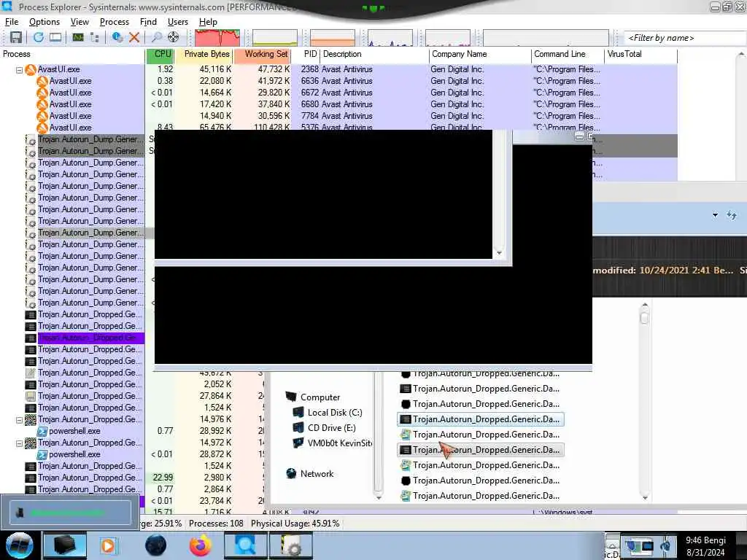Open the media player taskbar icon
Viewport: 747px width, 560px height.
108,545
